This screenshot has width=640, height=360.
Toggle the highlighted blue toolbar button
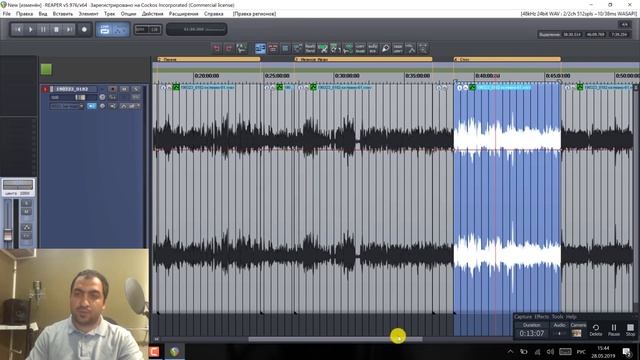coord(260,49)
